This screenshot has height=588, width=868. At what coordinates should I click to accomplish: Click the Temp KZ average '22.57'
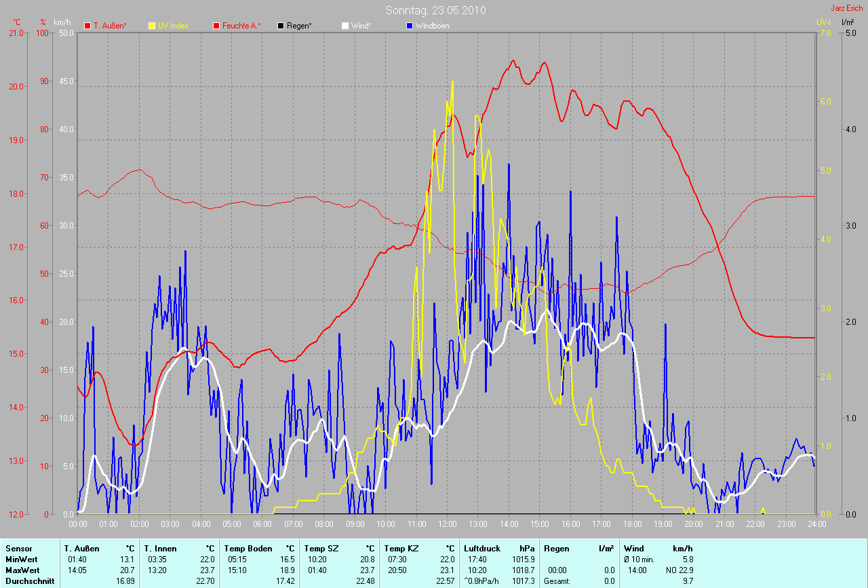click(x=445, y=581)
